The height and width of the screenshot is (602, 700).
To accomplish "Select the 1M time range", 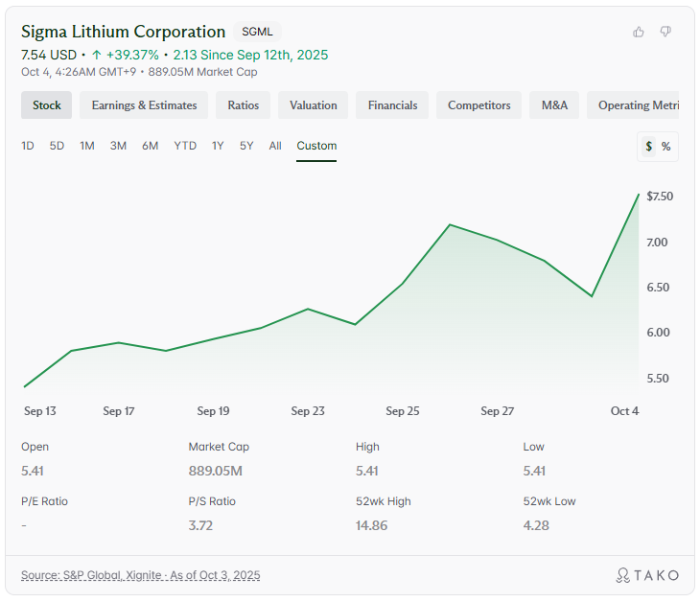I will coord(87,146).
